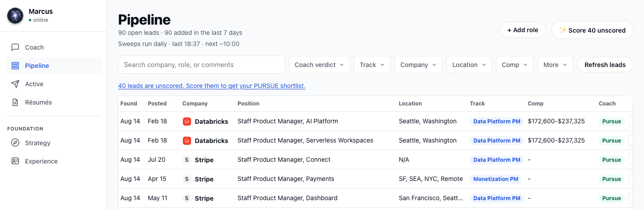Open Staff Product Manager, Payments lead
This screenshot has width=644, height=210.
click(x=286, y=179)
